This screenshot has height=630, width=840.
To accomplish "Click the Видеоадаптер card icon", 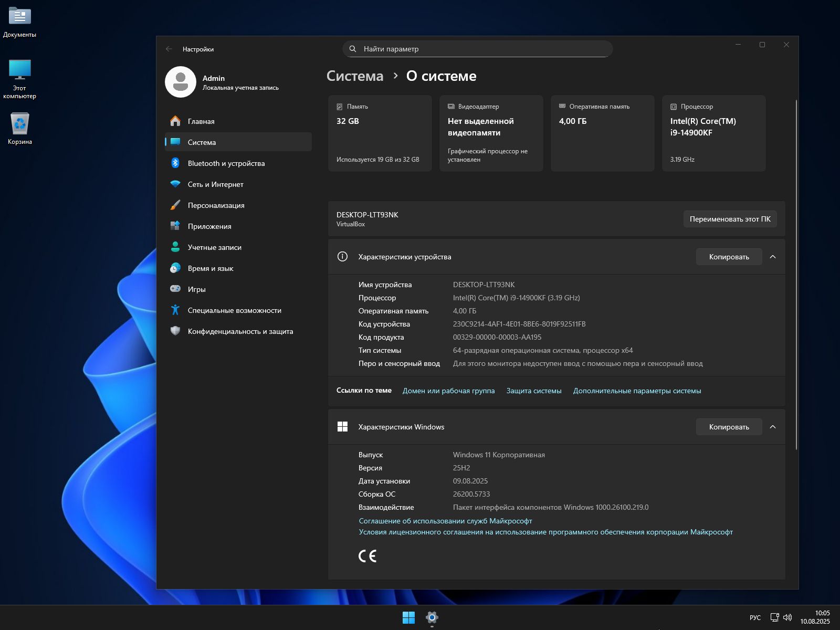I will point(451,107).
